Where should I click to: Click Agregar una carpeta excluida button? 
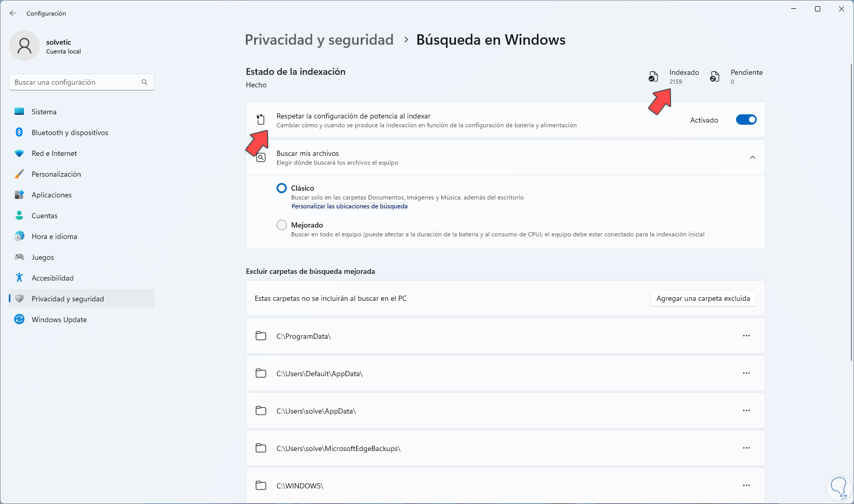(703, 299)
